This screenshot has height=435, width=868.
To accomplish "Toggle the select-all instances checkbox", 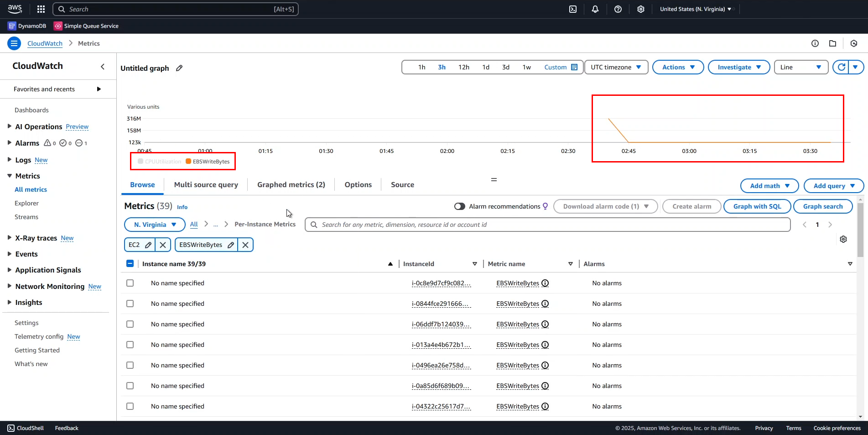I will click(x=130, y=264).
